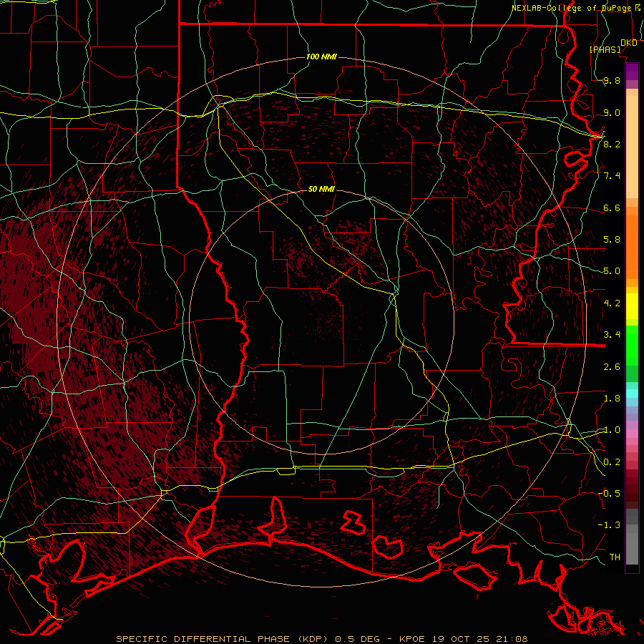644x644 pixels.
Task: Click the 9.8 value on the color scale
Action: (x=612, y=81)
